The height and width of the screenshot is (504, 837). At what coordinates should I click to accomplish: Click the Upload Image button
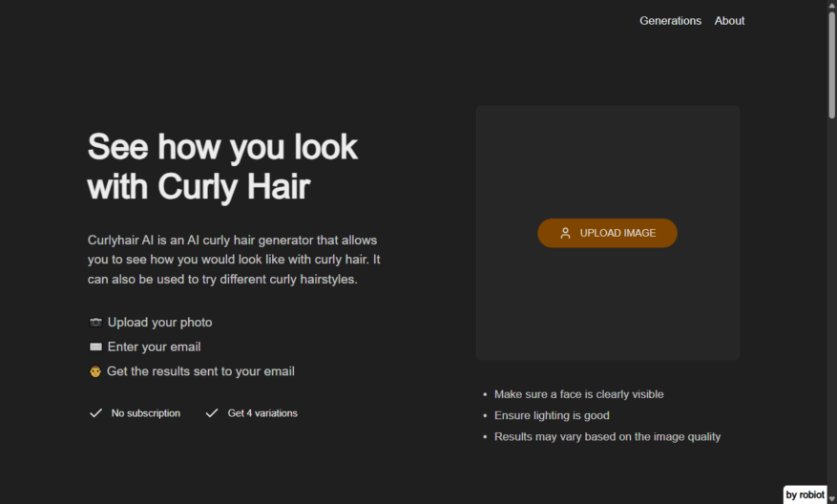(x=607, y=233)
